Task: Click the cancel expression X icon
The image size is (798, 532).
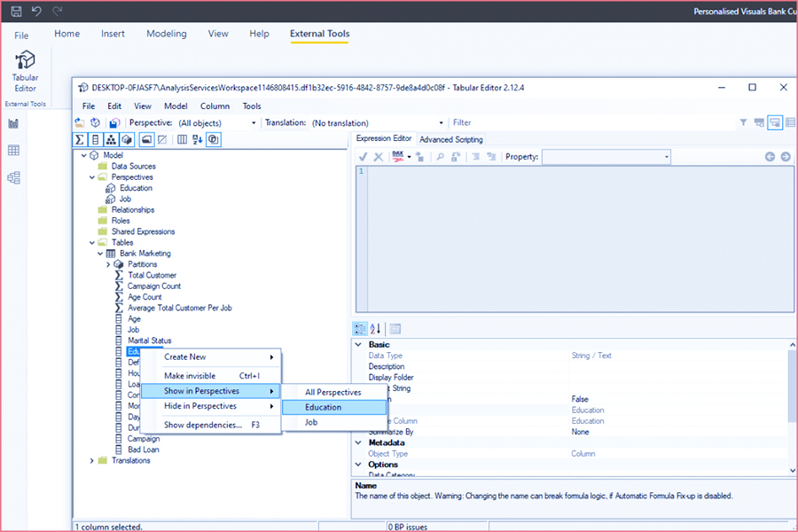Action: click(x=378, y=157)
